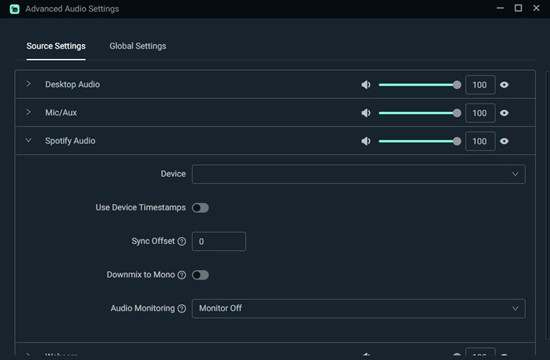Click the Desktop Audio label

coord(73,85)
